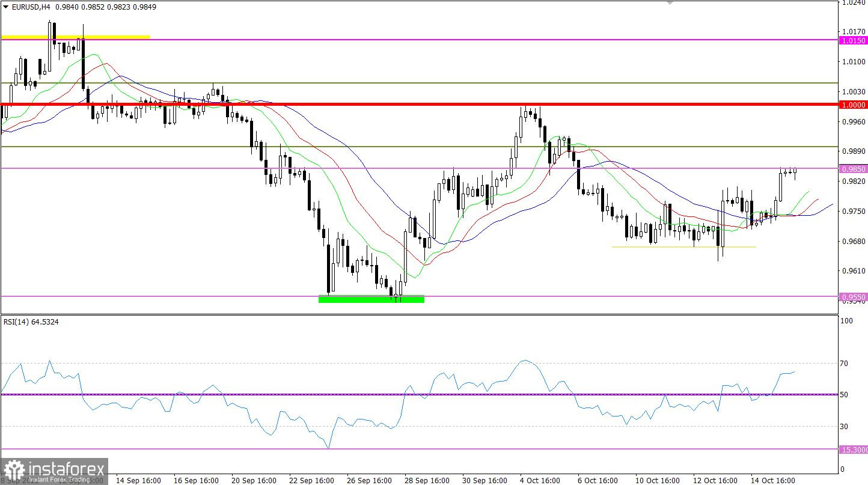Viewport: 868px width, 485px height.
Task: Click the 22 Sep 16:00 time label
Action: pos(311,480)
